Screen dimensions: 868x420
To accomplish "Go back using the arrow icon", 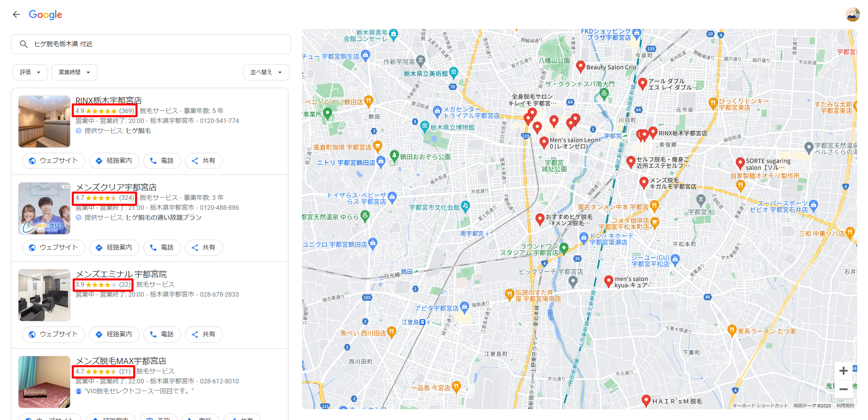I will tap(16, 14).
